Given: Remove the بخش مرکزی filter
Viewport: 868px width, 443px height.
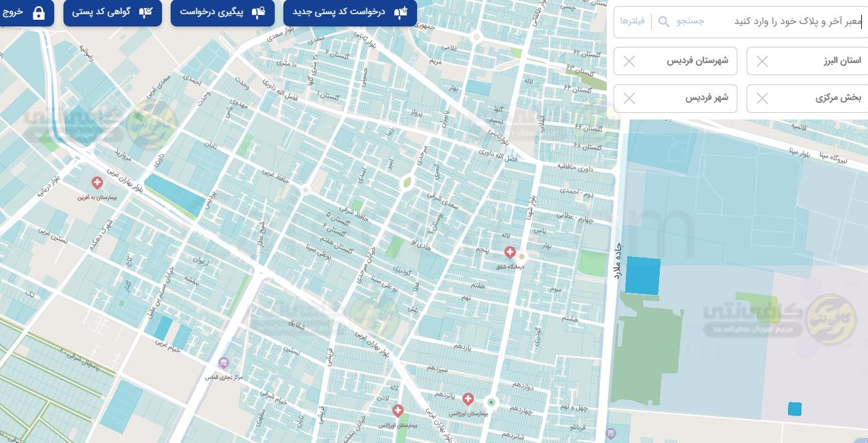Looking at the screenshot, I should tap(762, 99).
